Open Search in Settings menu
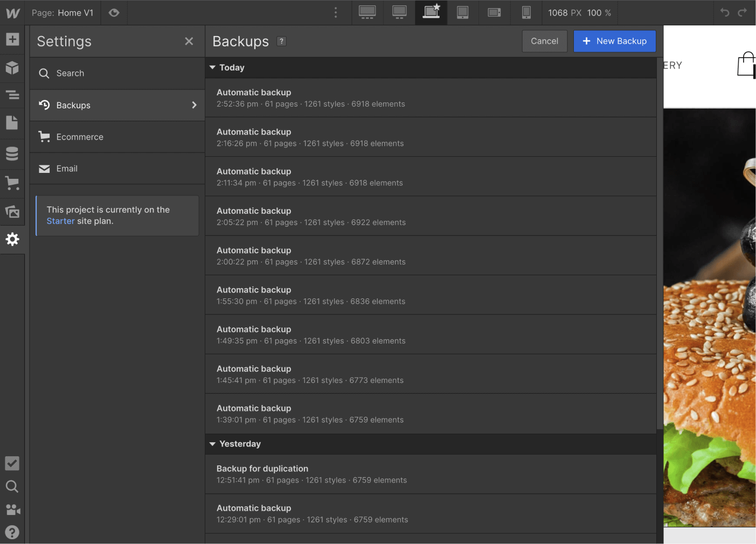This screenshot has height=544, width=756. (117, 73)
